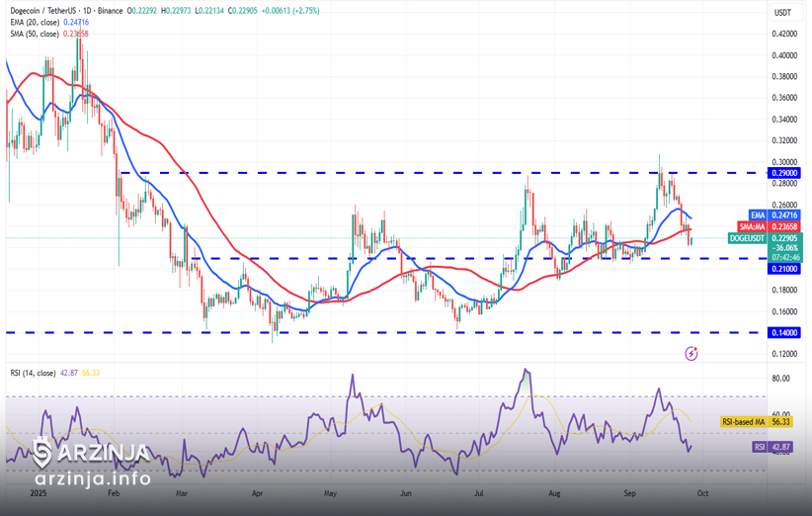Click the Arzinja logo icon
Viewport: 812px width, 516px height.
[x=42, y=453]
